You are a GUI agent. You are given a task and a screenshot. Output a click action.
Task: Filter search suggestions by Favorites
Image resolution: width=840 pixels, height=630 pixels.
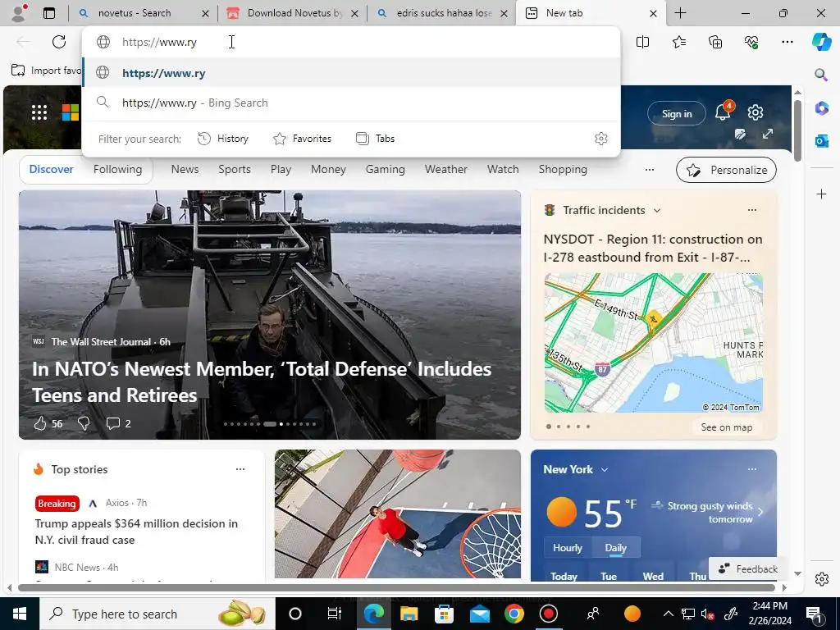302,139
